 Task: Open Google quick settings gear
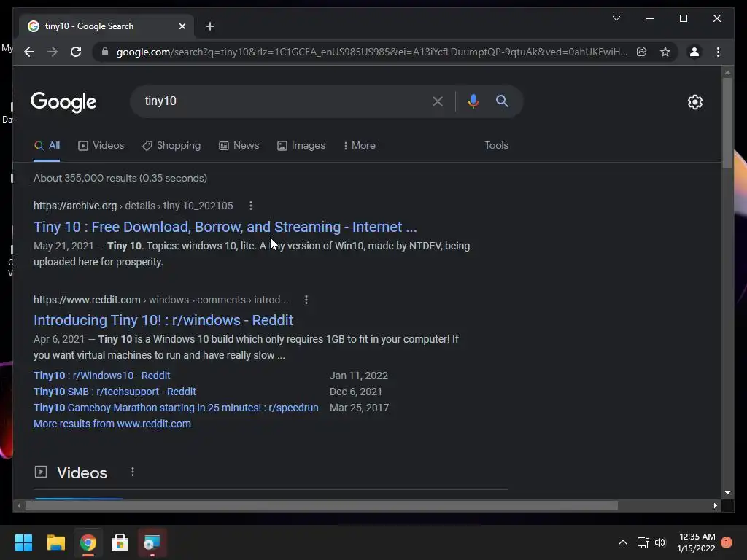point(694,102)
